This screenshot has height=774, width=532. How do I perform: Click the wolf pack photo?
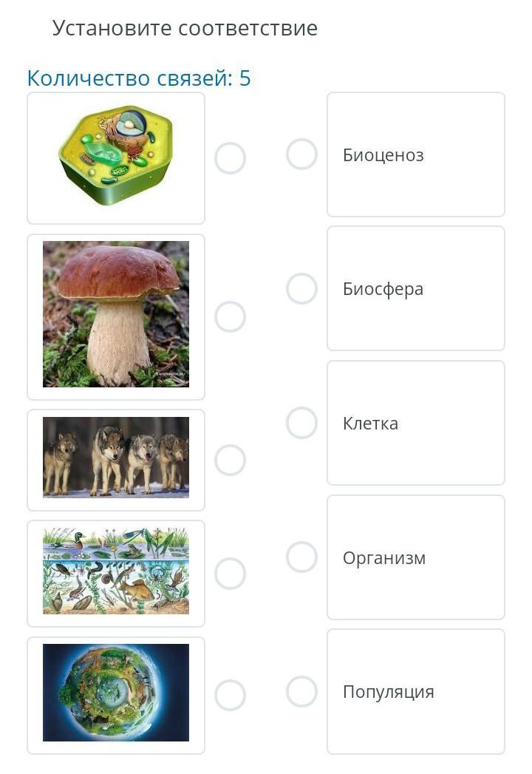tap(116, 458)
